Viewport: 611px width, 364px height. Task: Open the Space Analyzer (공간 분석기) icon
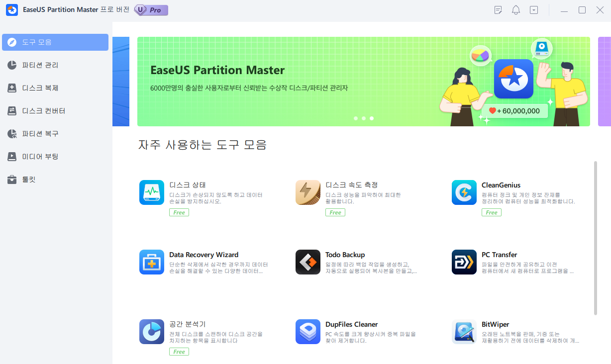point(151,332)
